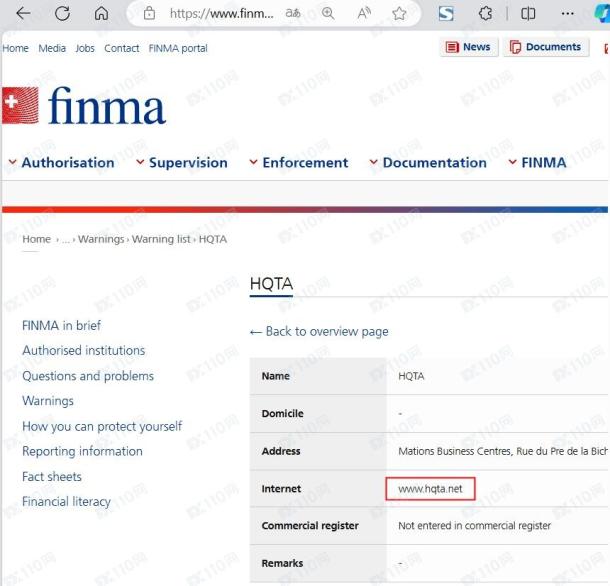The height and width of the screenshot is (586, 610).
Task: Click the zoom magnifier icon in address bar
Action: (x=328, y=13)
